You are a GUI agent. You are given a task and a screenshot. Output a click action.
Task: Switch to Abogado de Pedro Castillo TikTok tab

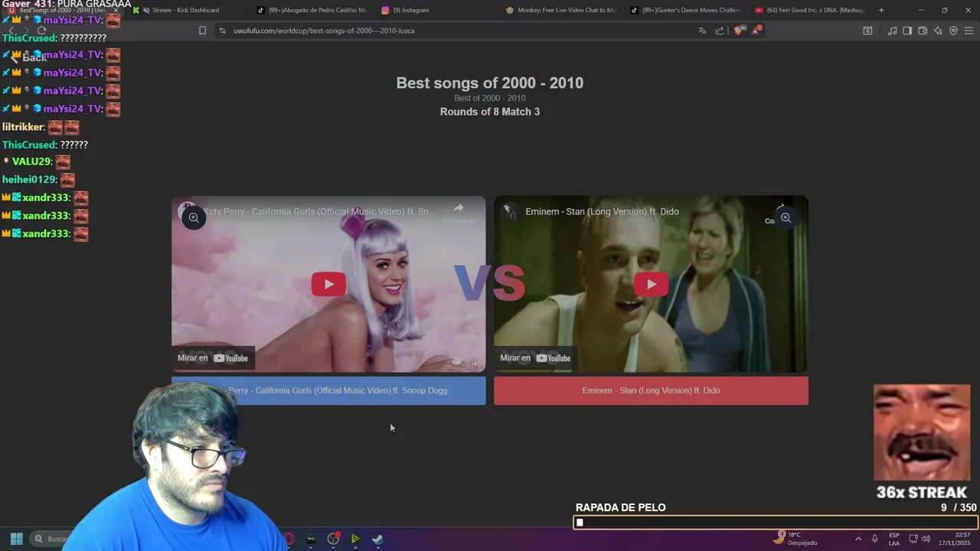(312, 10)
